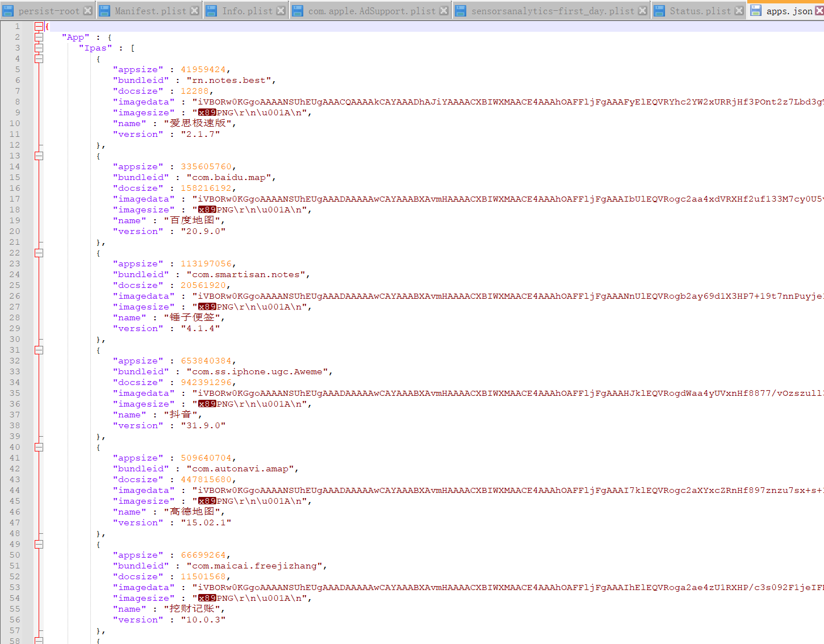The image size is (824, 644).
Task: Click the save icon on persist-root tab
Action: [8, 10]
